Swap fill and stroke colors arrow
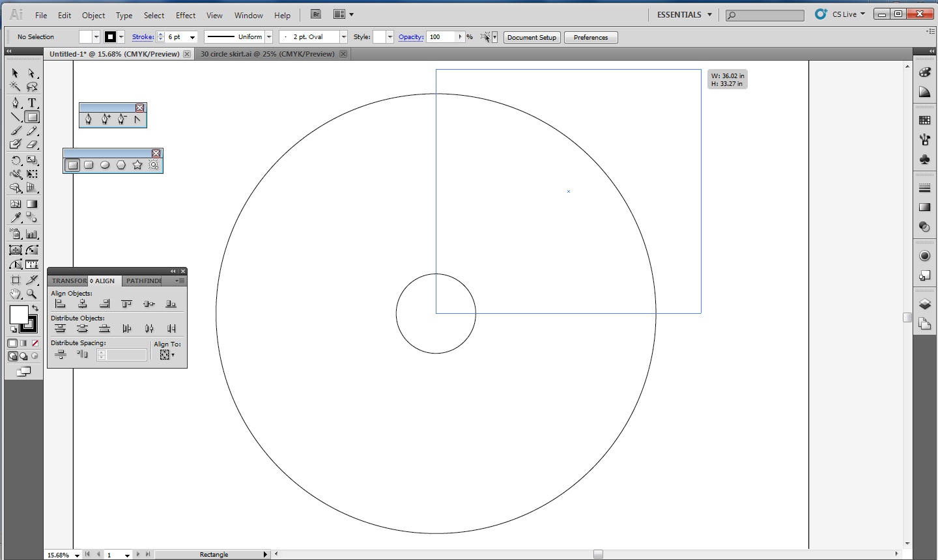Screen dimensions: 938x560 (x=35, y=307)
